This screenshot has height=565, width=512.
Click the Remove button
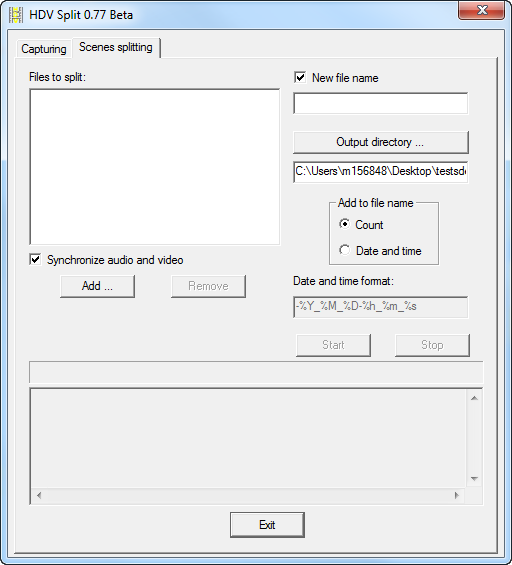tap(208, 286)
